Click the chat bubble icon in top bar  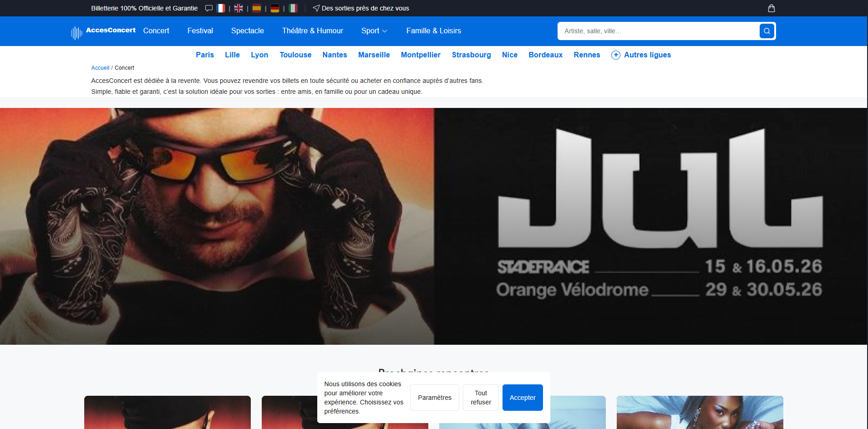[209, 8]
